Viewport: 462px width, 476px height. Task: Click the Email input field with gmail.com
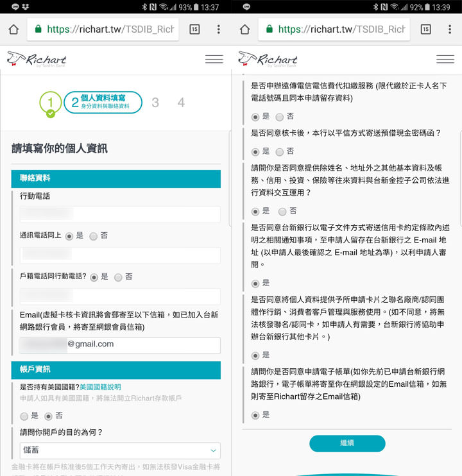click(x=120, y=345)
